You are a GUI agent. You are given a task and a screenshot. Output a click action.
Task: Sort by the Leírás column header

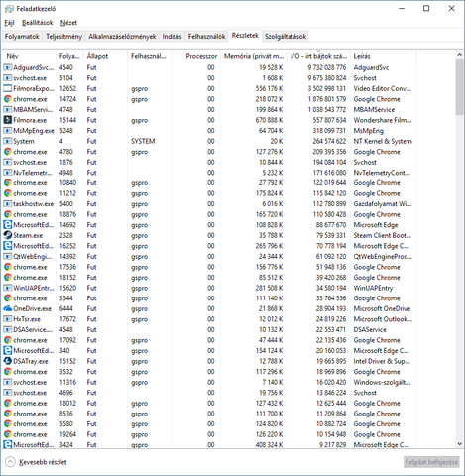point(383,56)
